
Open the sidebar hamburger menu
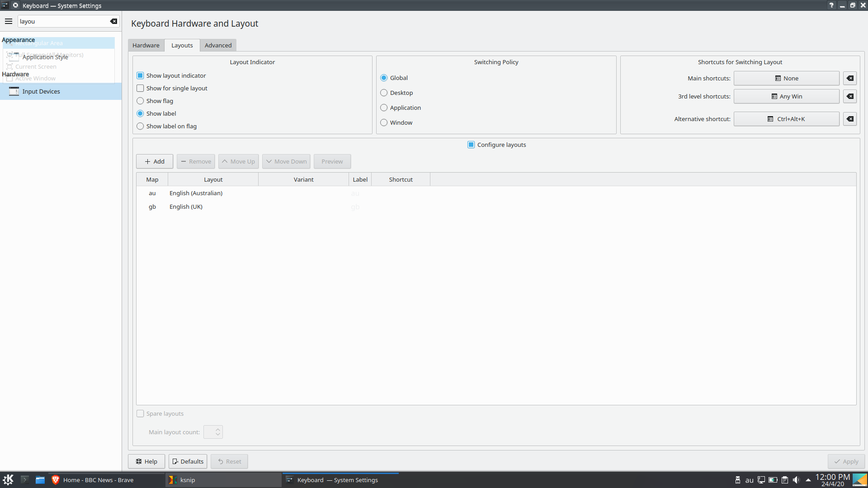[x=9, y=21]
